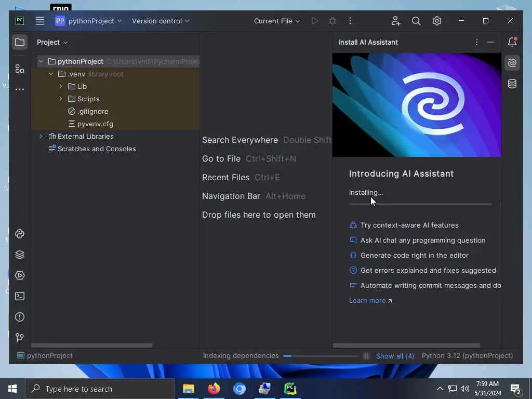Open Problems tool window icon
Image resolution: width=532 pixels, height=399 pixels.
tap(20, 317)
